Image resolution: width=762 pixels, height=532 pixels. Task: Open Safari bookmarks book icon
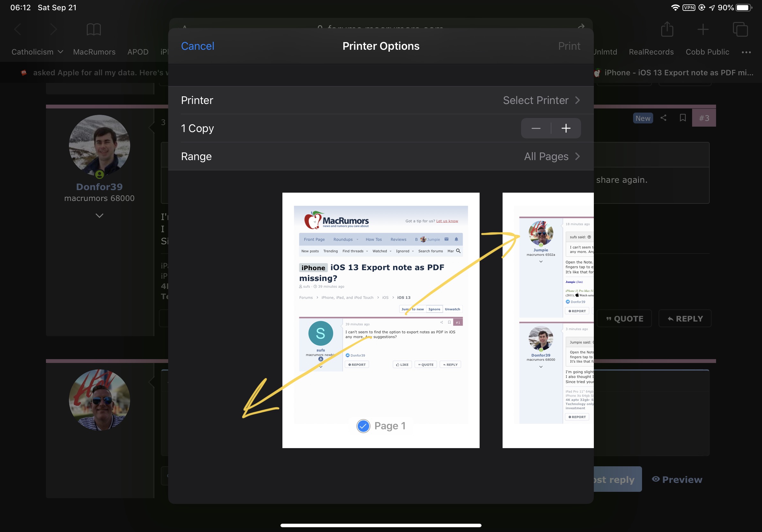(93, 30)
